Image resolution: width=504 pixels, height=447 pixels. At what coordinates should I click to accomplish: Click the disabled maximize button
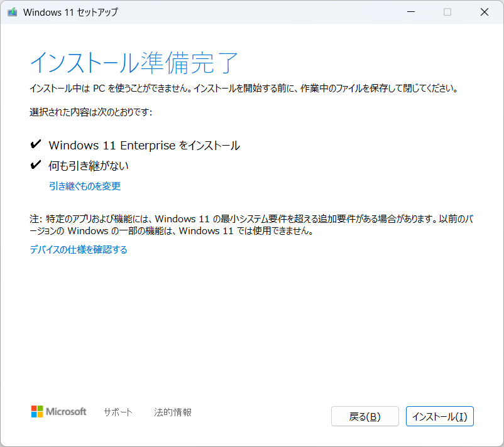coord(447,12)
